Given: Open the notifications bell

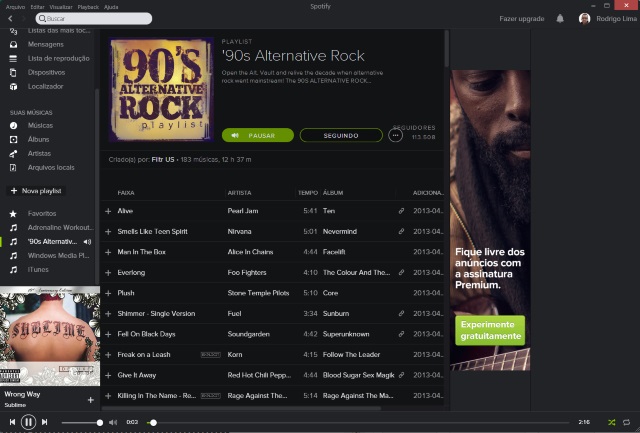Looking at the screenshot, I should (560, 18).
